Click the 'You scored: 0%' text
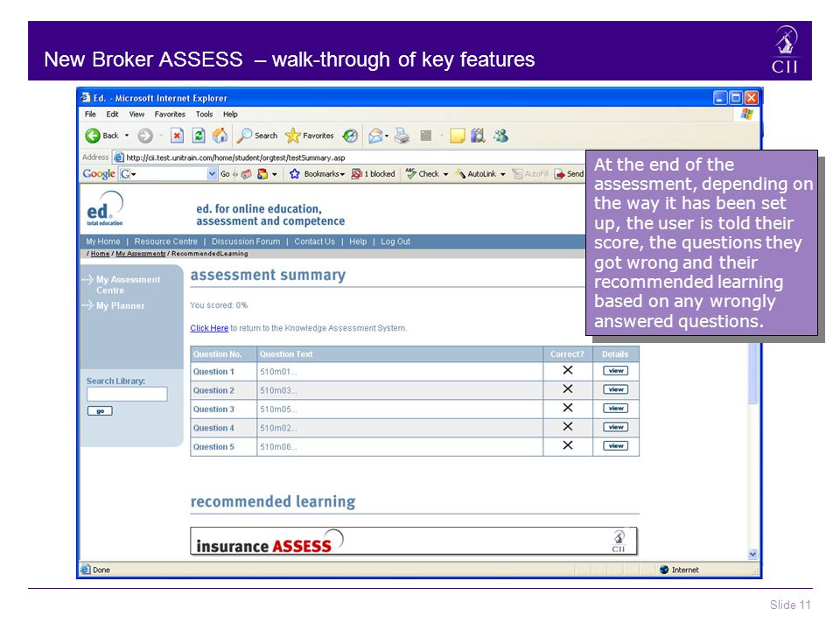840x630 pixels. pos(219,305)
